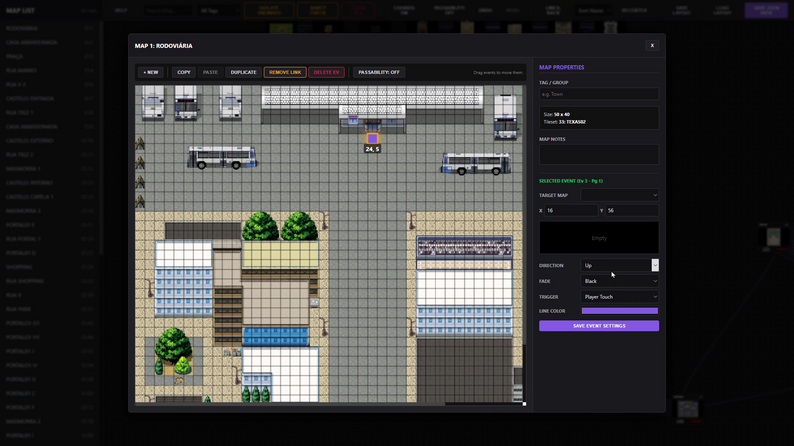The image size is (794, 446).
Task: Click the Selected Event (Ev 3 - Pg 1) label
Action: pyautogui.click(x=571, y=181)
